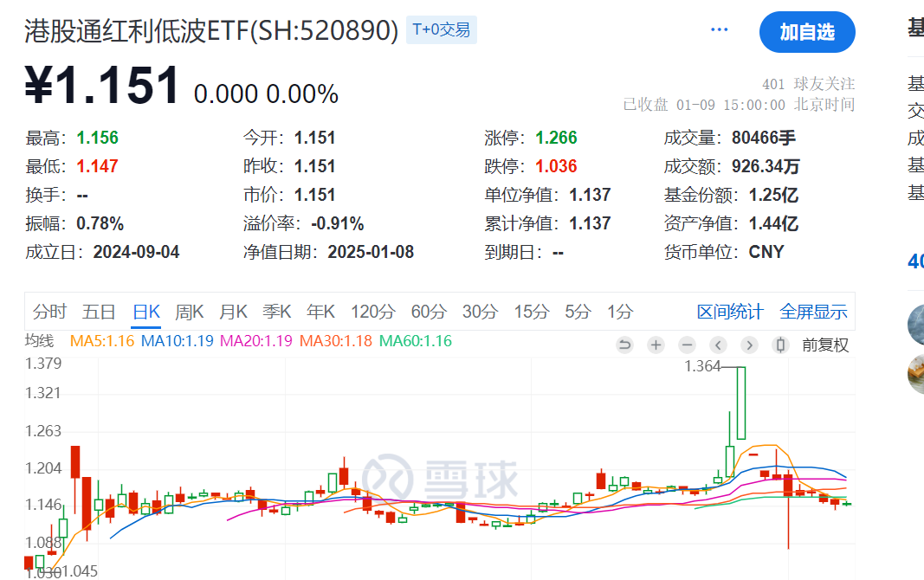Select the 年K chart tab

click(320, 312)
